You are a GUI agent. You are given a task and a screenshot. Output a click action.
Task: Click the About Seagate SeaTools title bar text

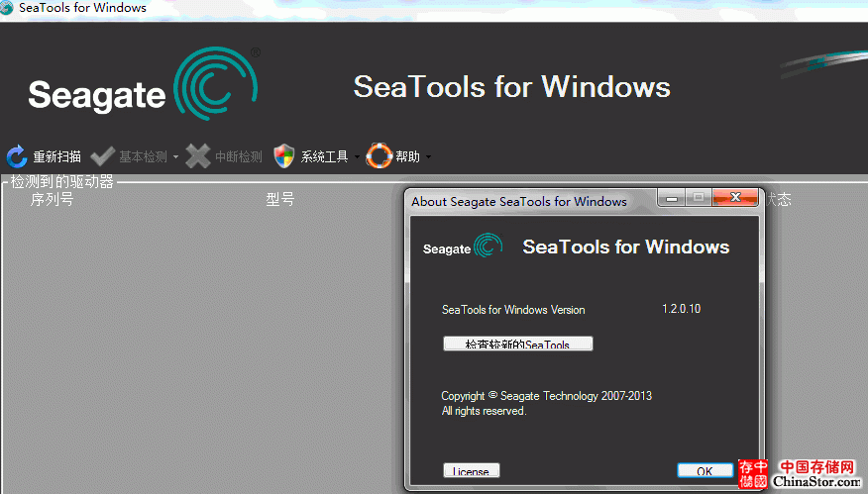point(519,201)
